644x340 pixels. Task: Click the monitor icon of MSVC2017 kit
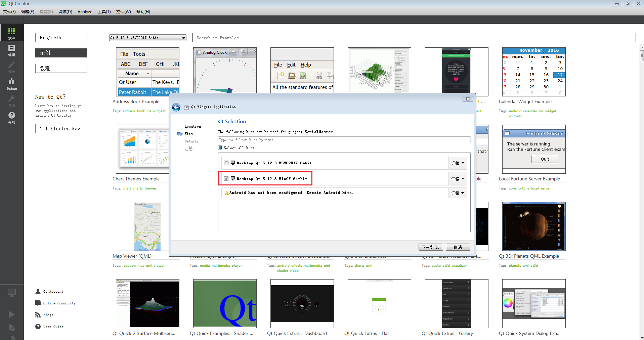233,163
